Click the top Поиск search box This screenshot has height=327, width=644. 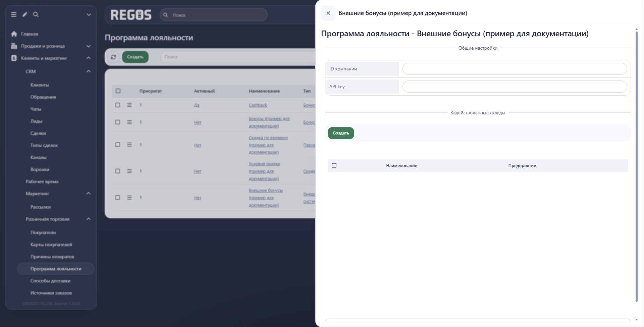point(214,15)
